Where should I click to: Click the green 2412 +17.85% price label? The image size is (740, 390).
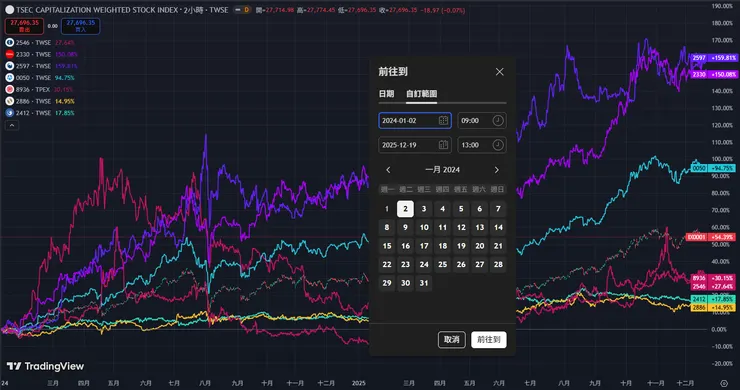713,299
